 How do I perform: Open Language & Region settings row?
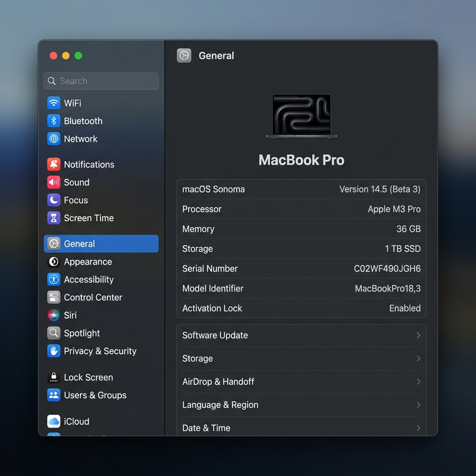(x=301, y=405)
